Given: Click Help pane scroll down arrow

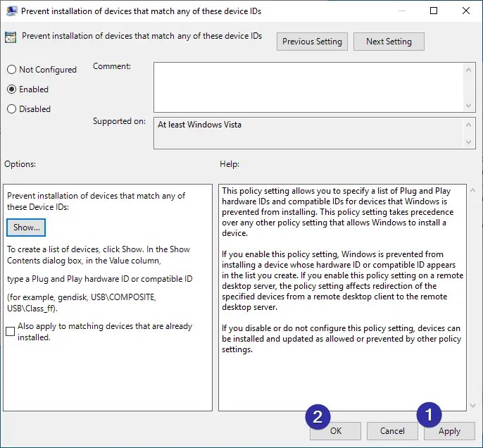Looking at the screenshot, I should pos(473,406).
